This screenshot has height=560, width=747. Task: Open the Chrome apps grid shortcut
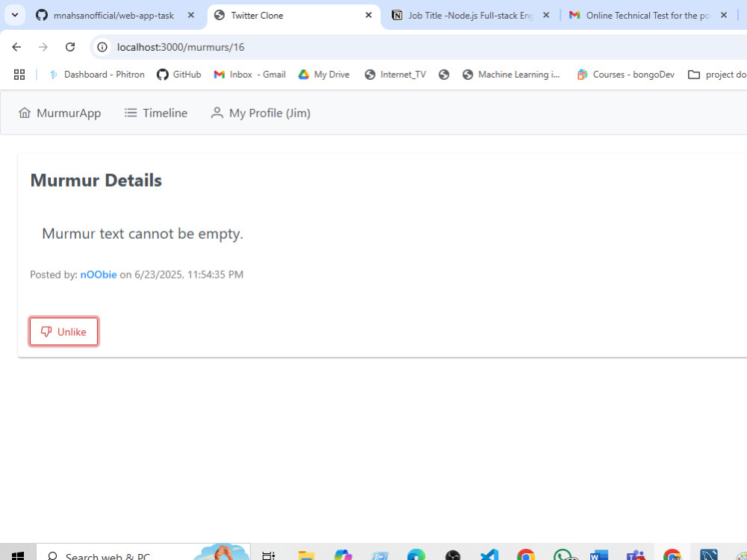(19, 74)
